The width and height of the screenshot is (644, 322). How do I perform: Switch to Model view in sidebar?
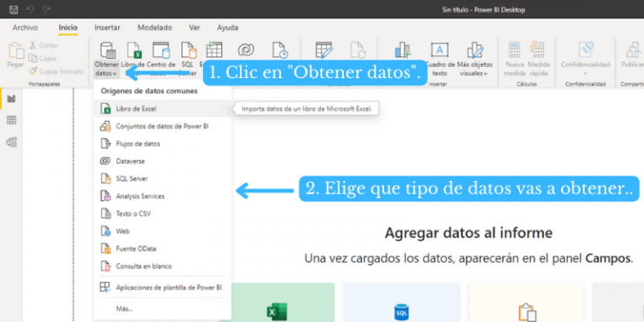[12, 143]
